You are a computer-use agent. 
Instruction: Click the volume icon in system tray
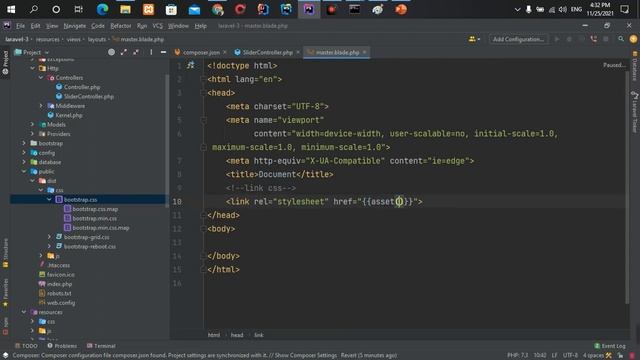point(562,9)
